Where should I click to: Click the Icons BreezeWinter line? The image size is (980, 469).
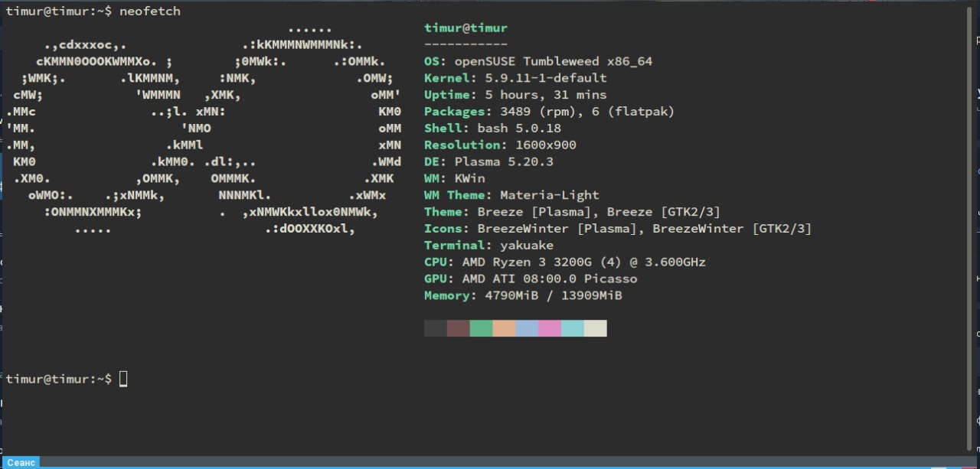click(x=618, y=229)
